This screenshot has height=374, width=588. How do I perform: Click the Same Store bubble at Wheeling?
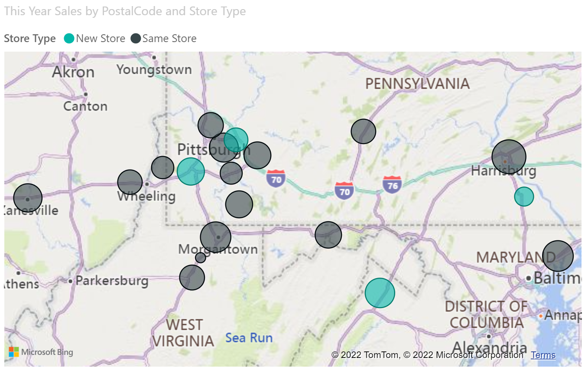(130, 182)
